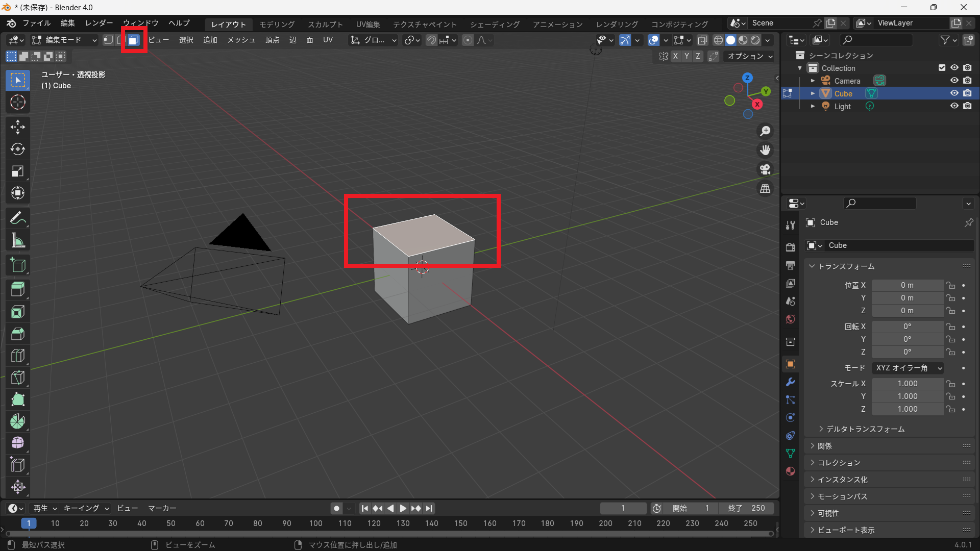Click the 位置 X value field
This screenshot has width=980, height=551.
pos(908,285)
